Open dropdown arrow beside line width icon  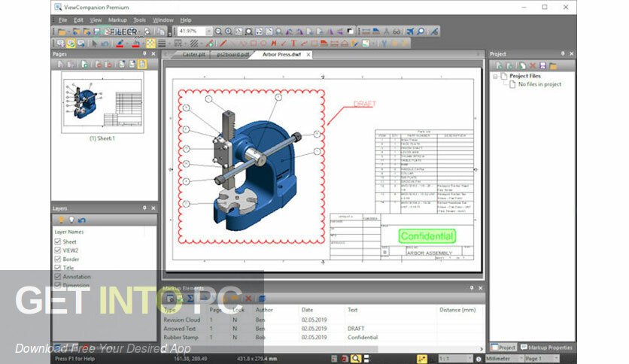pyautogui.click(x=169, y=44)
